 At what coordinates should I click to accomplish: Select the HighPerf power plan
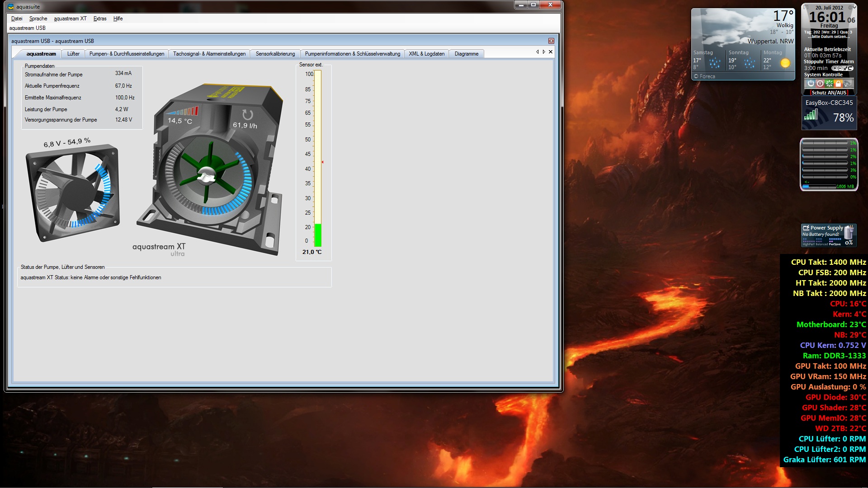808,244
